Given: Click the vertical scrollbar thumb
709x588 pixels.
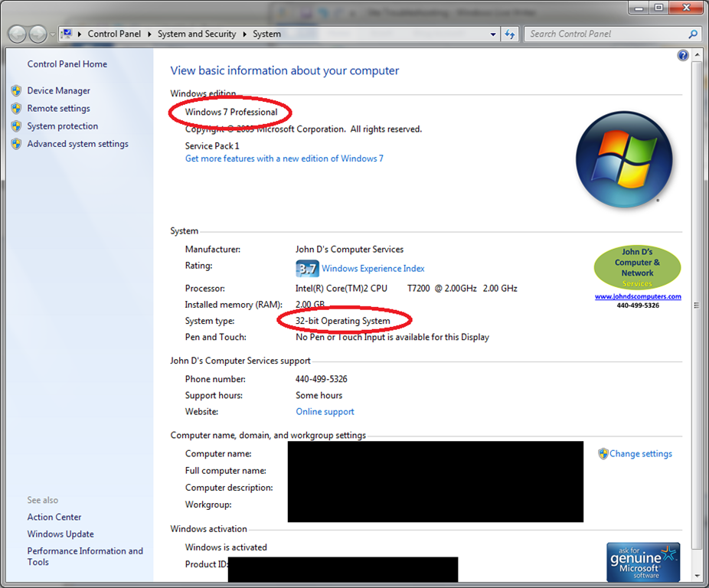Looking at the screenshot, I should point(697,305).
